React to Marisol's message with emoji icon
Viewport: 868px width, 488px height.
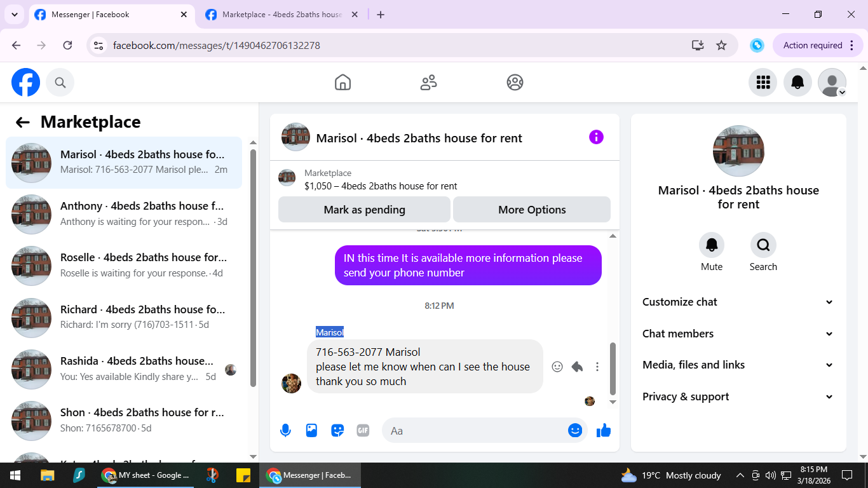point(557,367)
